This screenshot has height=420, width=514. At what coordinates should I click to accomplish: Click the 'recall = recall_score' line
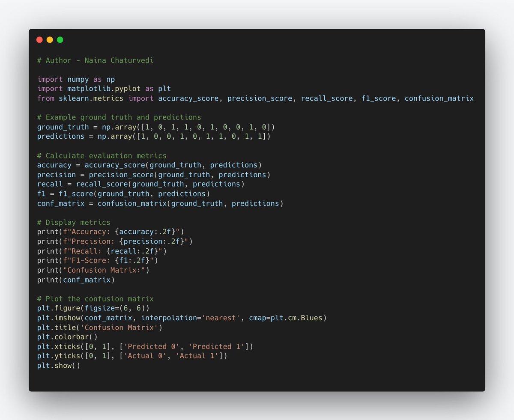tap(141, 184)
